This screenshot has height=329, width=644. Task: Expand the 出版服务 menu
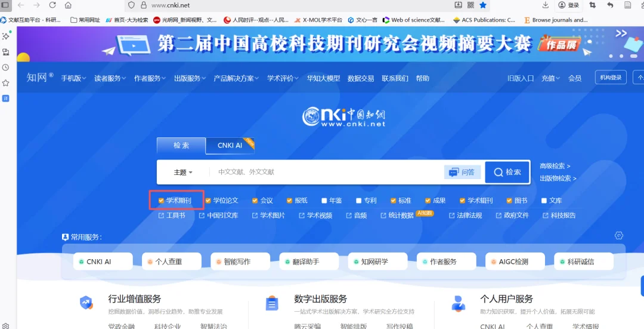[190, 78]
